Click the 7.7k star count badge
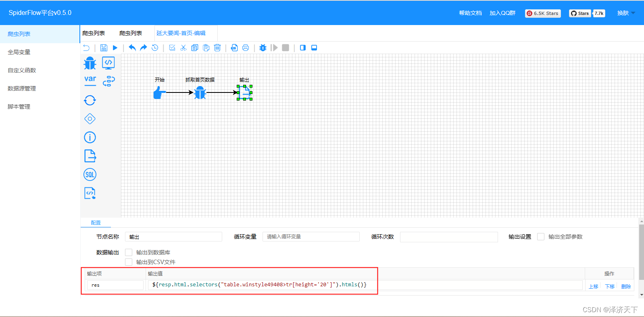 pyautogui.click(x=599, y=13)
